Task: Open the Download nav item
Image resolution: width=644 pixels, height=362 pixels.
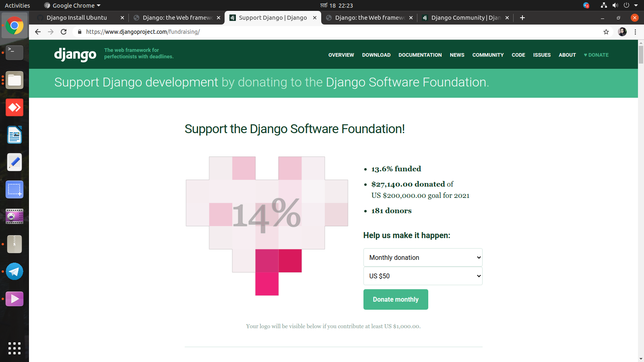Action: 376,55
